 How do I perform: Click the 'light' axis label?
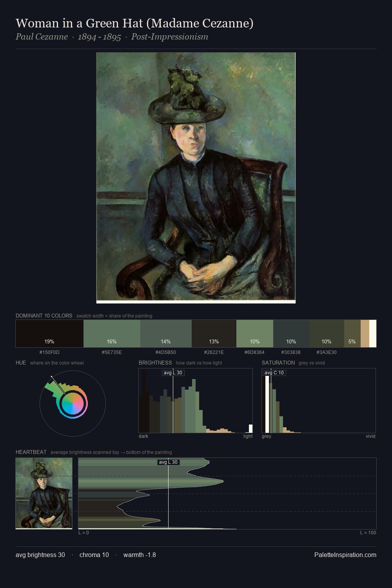coord(248,436)
